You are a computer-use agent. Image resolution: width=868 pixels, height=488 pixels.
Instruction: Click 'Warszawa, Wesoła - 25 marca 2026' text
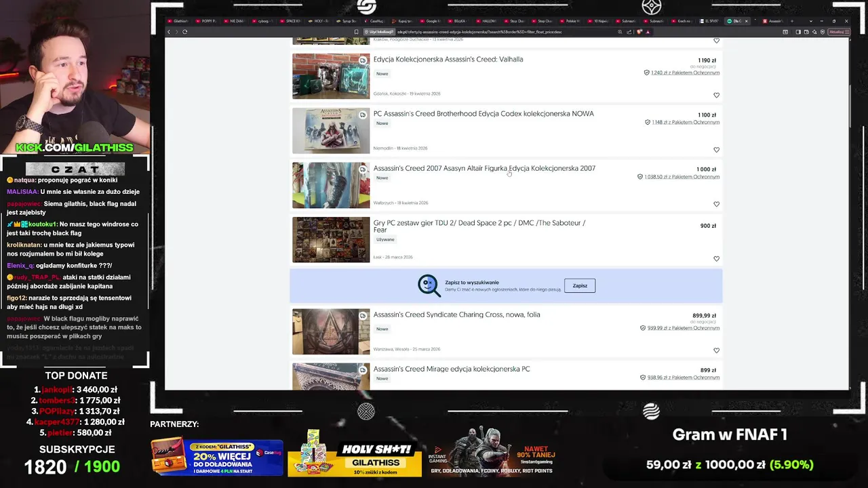(406, 349)
